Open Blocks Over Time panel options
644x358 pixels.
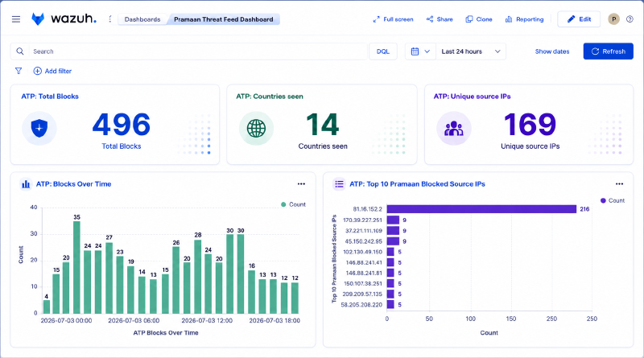pyautogui.click(x=301, y=184)
